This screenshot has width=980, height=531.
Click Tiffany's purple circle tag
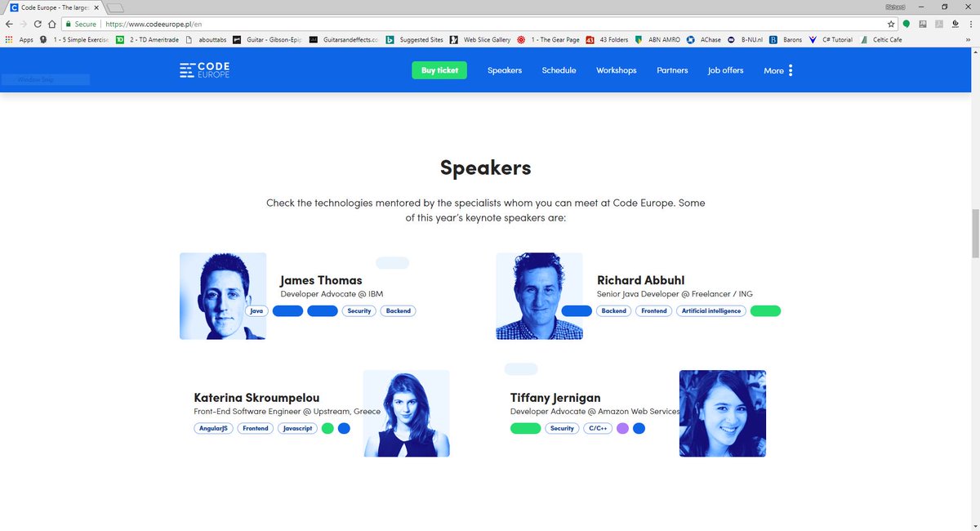(x=622, y=428)
